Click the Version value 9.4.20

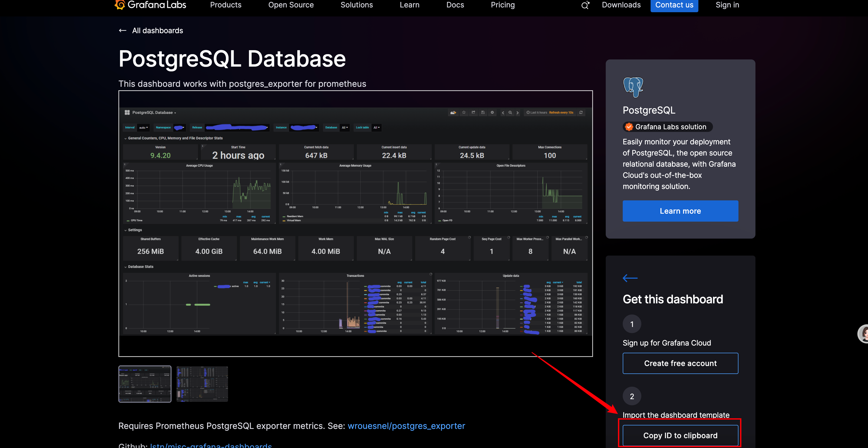(160, 155)
